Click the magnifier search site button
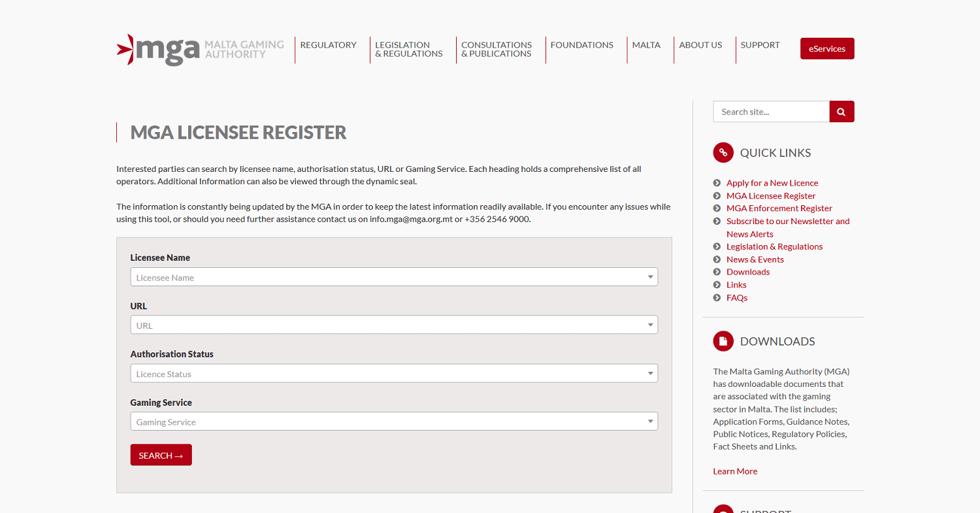 (841, 112)
